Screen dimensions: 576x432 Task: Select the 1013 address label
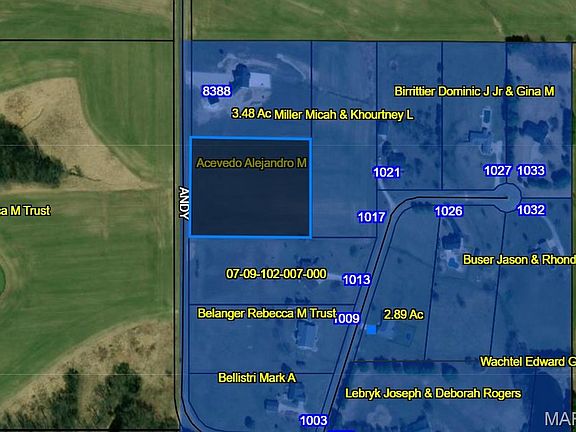tap(356, 280)
